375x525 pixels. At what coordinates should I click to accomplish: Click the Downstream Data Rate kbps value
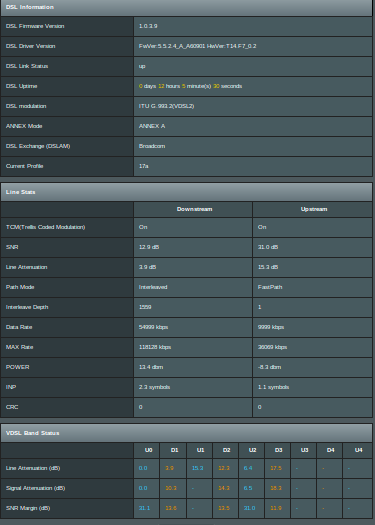click(x=153, y=327)
